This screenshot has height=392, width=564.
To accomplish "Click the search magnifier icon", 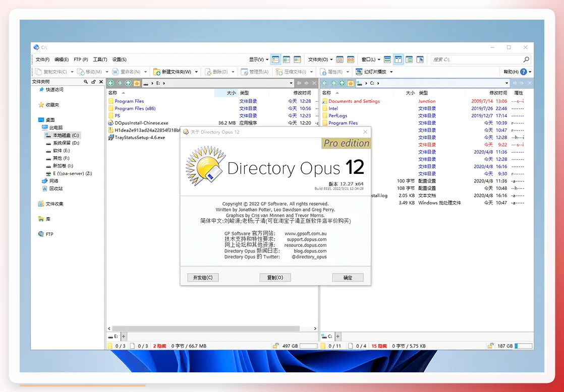I will click(526, 59).
